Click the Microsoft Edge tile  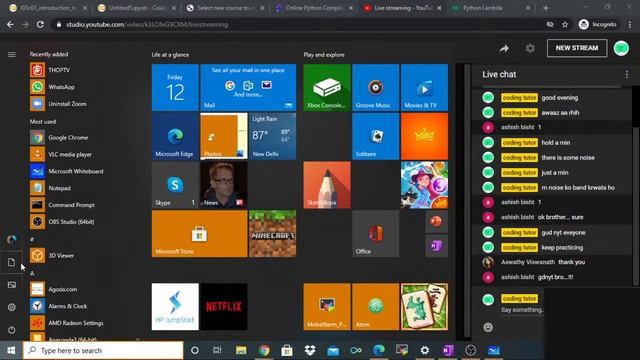[175, 136]
